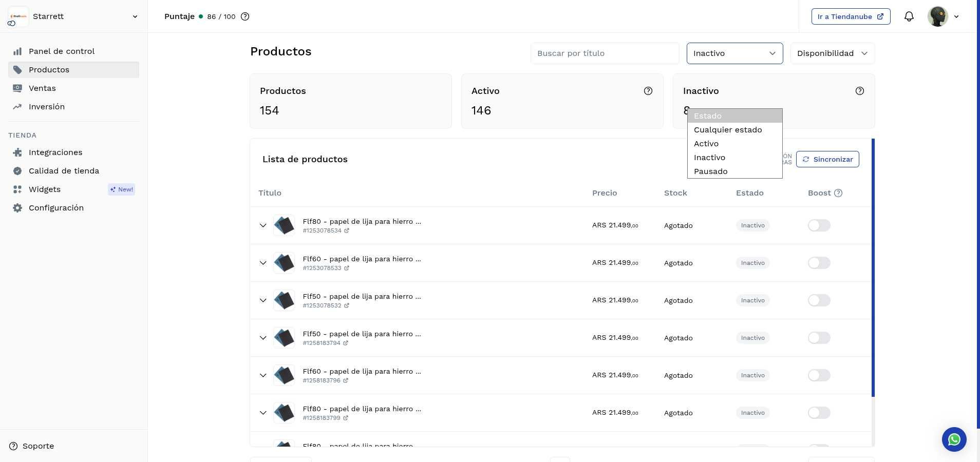Open Calidad de tienda in sidebar

coord(64,171)
